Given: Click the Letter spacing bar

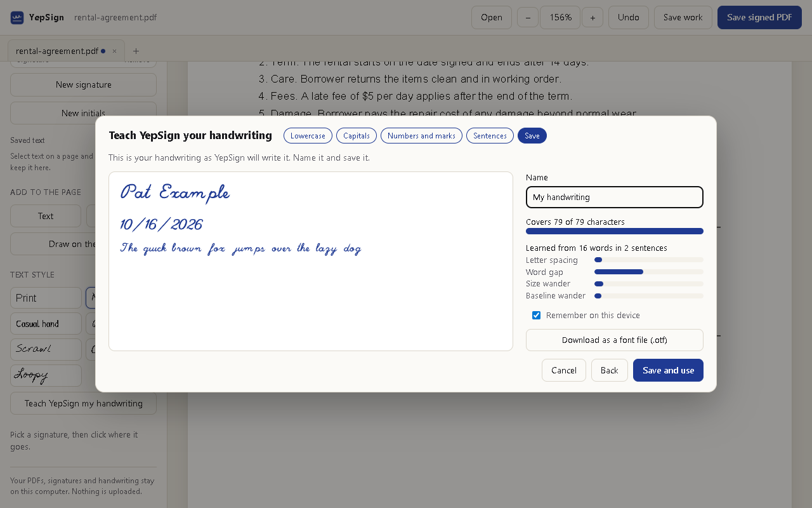Looking at the screenshot, I should pos(649,260).
